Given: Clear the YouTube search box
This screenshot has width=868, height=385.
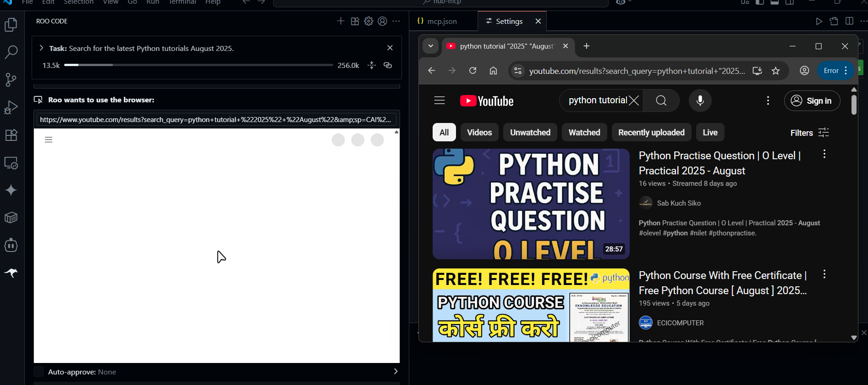Looking at the screenshot, I should pos(634,100).
